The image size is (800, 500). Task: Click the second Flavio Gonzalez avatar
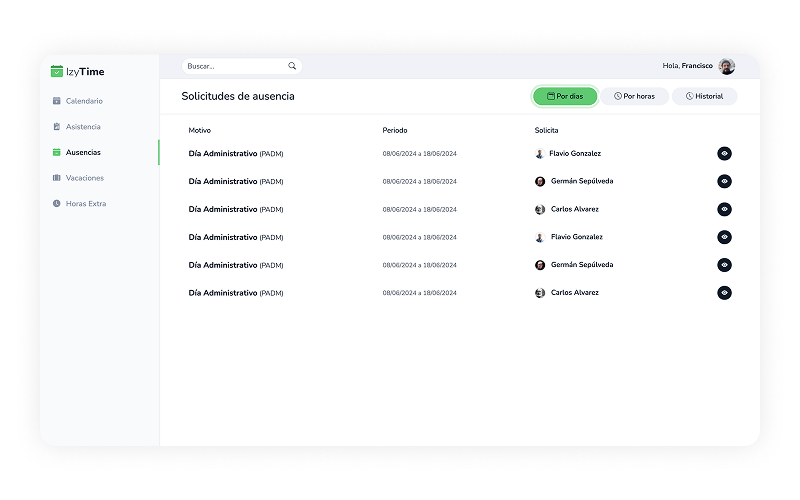point(540,237)
